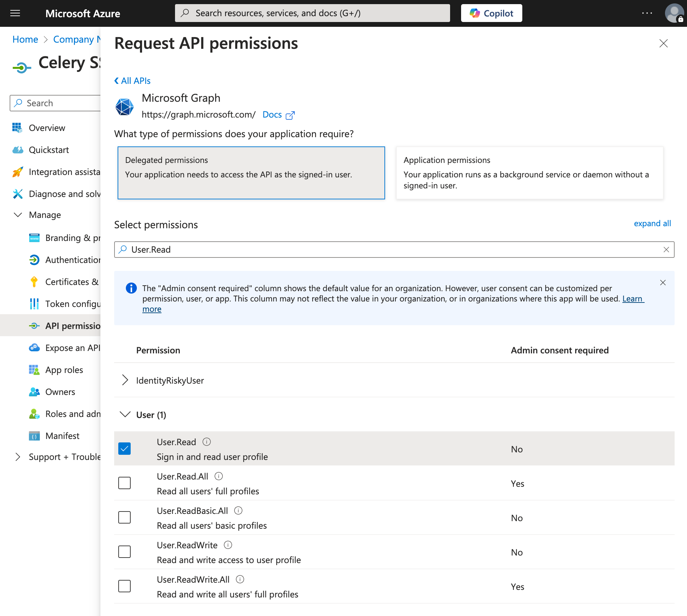Collapse the Manage sidebar section
The height and width of the screenshot is (616, 687).
tap(18, 215)
